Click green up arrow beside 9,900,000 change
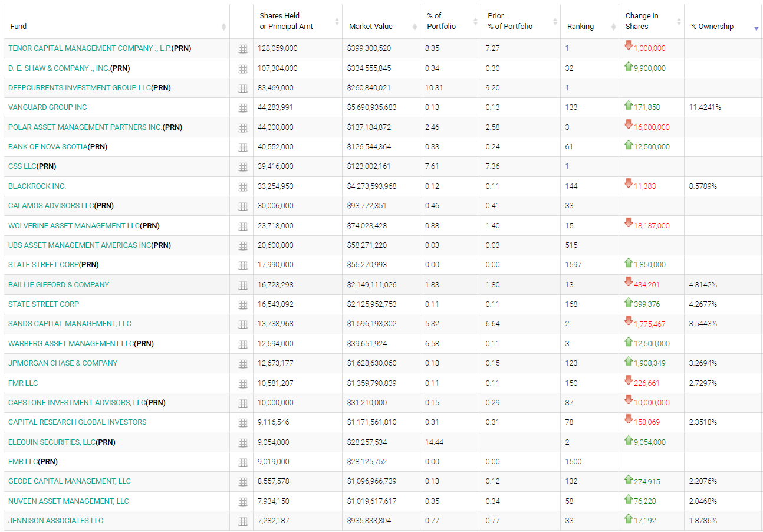Viewport: 763px width, 532px height. point(629,66)
